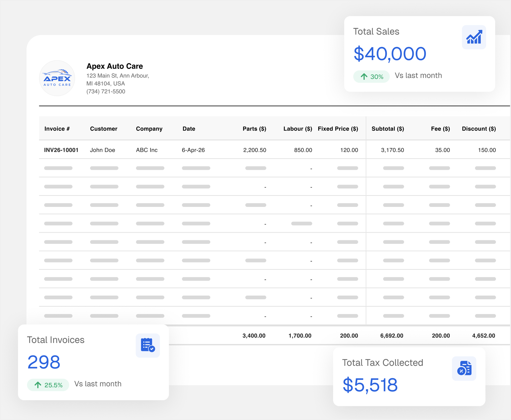Select the Customer column header

click(x=104, y=129)
